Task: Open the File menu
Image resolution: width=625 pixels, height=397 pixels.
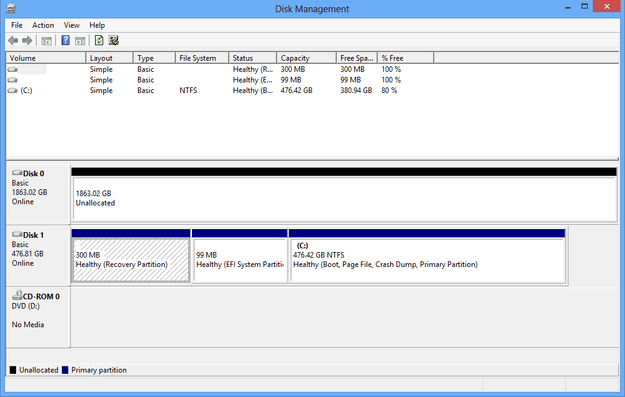Action: [17, 25]
